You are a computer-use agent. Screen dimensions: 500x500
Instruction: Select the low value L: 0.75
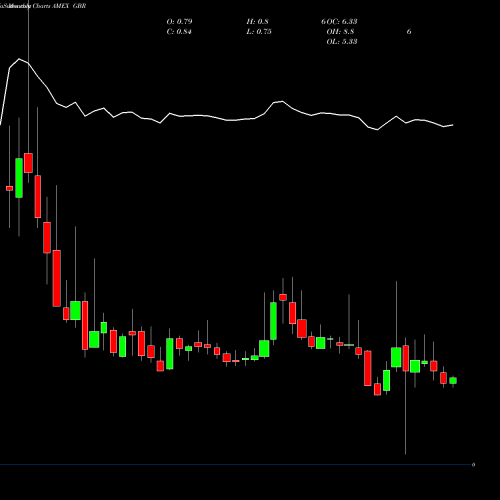[259, 32]
